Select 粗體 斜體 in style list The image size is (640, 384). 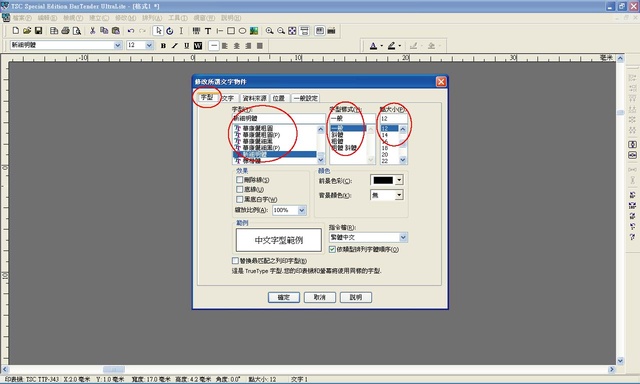pyautogui.click(x=344, y=148)
